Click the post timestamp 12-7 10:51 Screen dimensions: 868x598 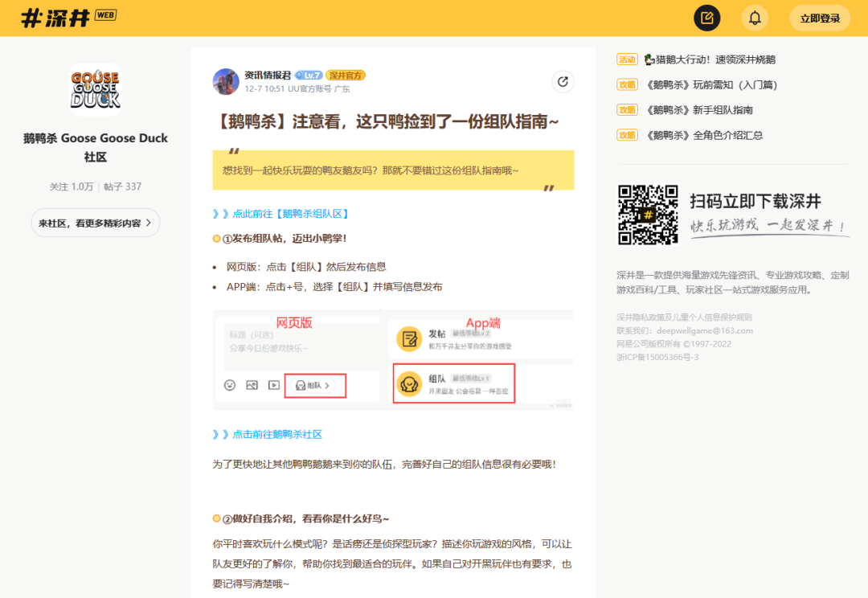pyautogui.click(x=264, y=89)
